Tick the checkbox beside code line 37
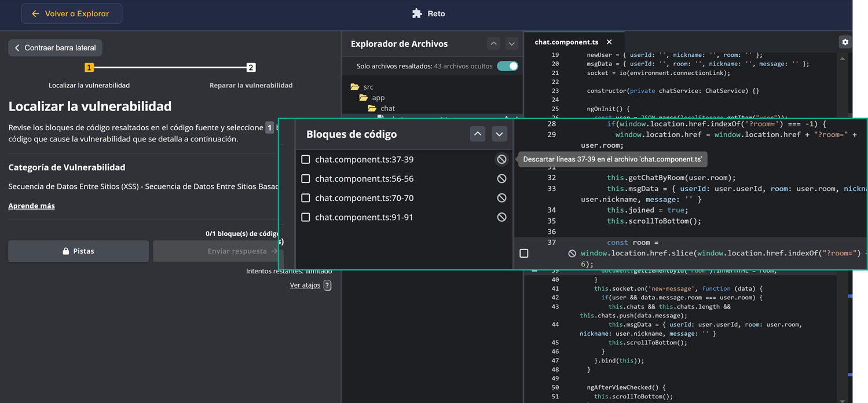868x403 pixels. (x=524, y=253)
